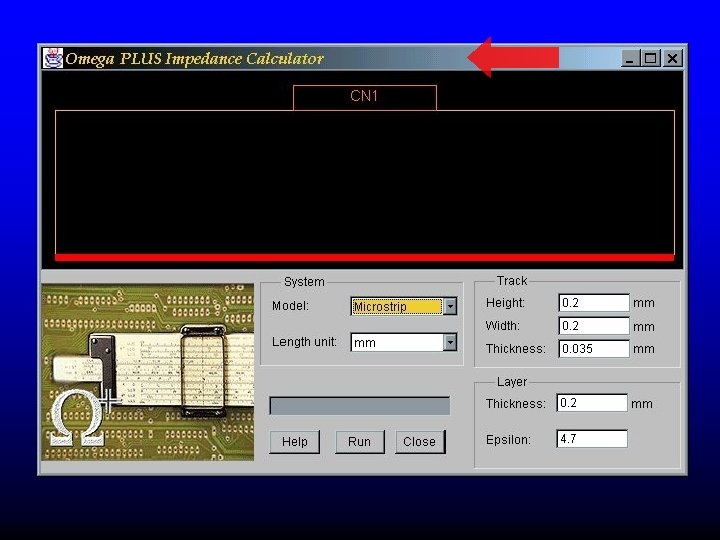Focus the Track Thickness field showing 0.035
Viewport: 720px width, 540px height.
coord(594,349)
